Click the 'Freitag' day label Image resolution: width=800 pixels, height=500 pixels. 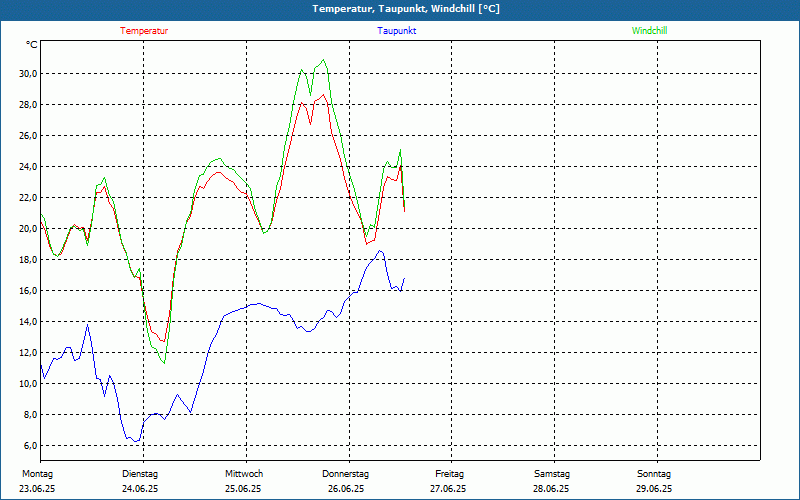449,474
